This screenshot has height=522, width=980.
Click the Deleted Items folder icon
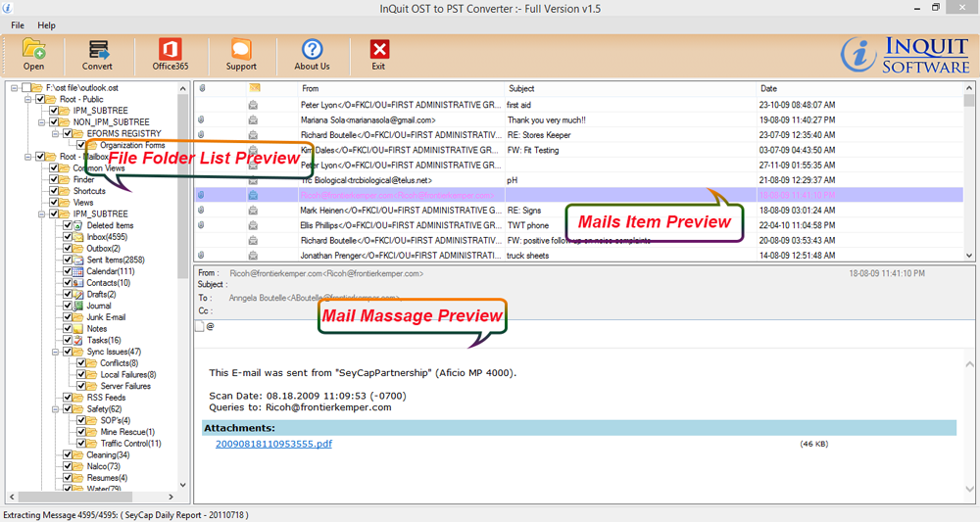pyautogui.click(x=78, y=225)
